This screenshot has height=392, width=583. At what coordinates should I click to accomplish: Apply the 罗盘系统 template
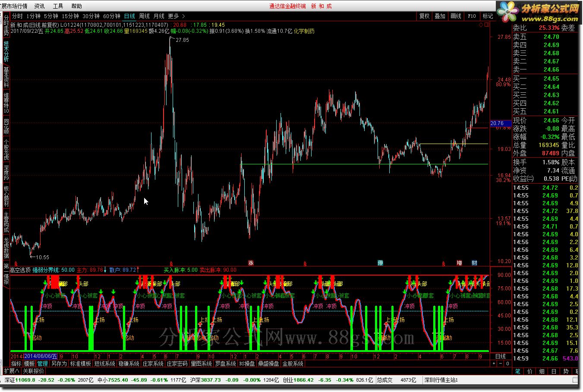(226, 364)
